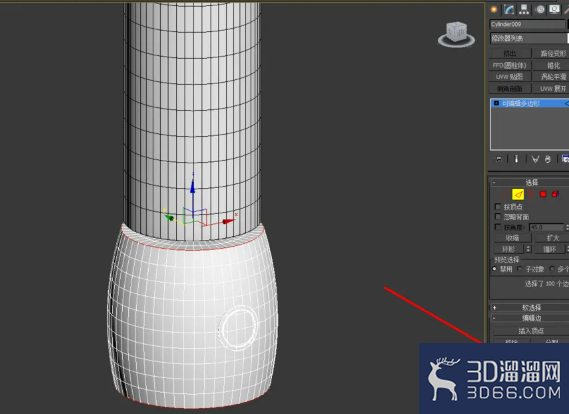Apply the 锥化 modifier button
569x414 pixels.
(552, 65)
